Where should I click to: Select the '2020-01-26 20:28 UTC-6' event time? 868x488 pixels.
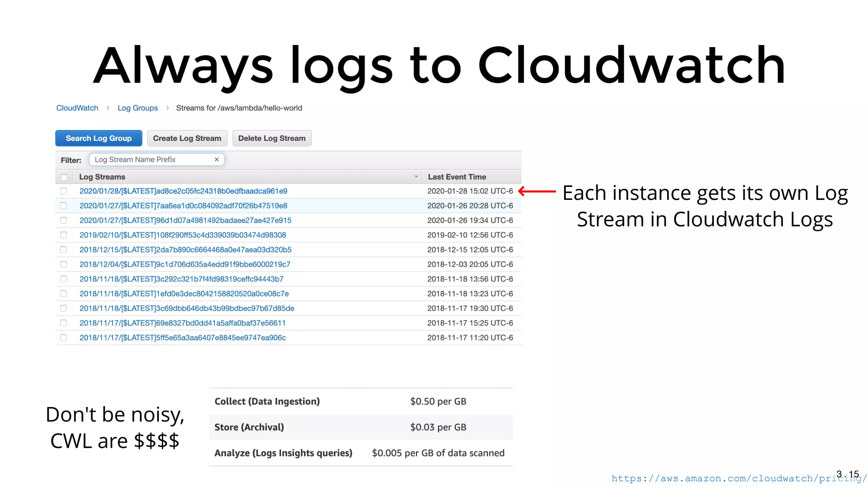(x=470, y=205)
